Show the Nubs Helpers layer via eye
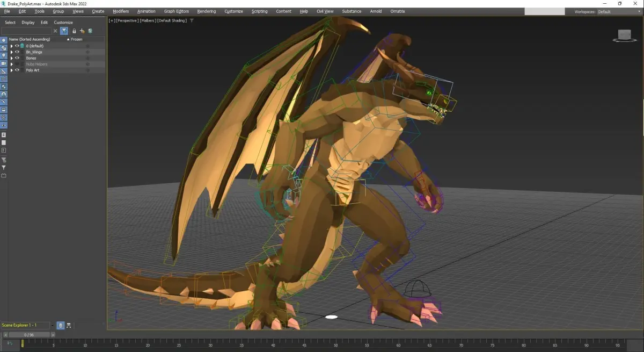Image resolution: width=644 pixels, height=352 pixels. click(x=17, y=64)
